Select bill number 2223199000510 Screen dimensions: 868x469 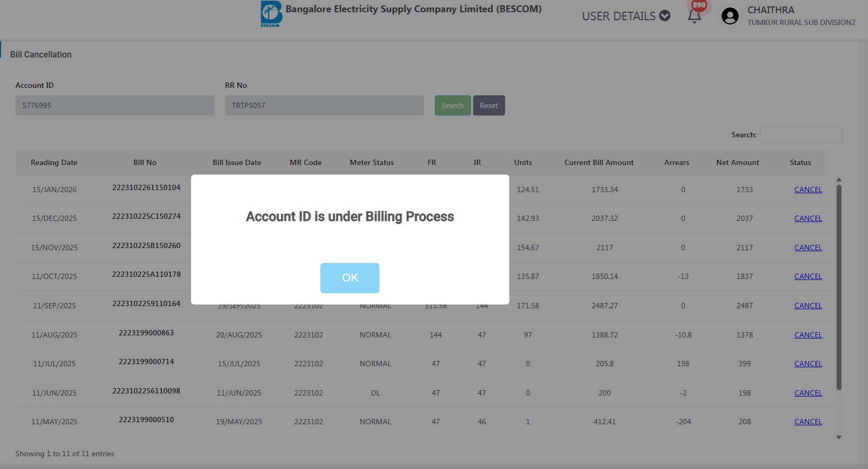click(146, 419)
